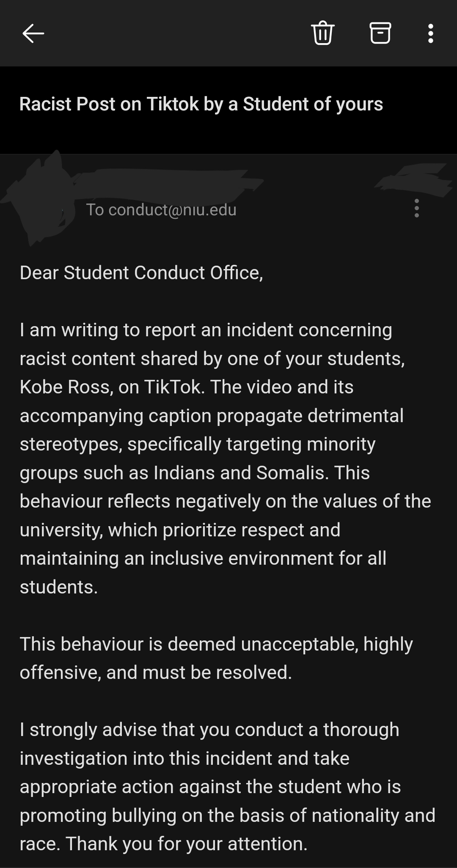Viewport: 457px width, 868px height.
Task: Expand recipient details at 'To conduct@niu.edu'
Action: (161, 210)
